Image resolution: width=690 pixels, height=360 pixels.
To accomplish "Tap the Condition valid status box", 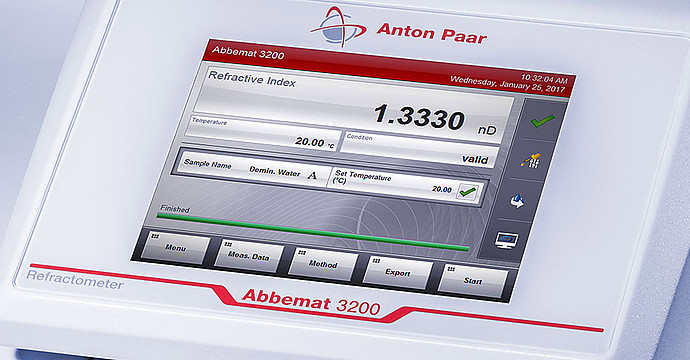I will click(420, 150).
